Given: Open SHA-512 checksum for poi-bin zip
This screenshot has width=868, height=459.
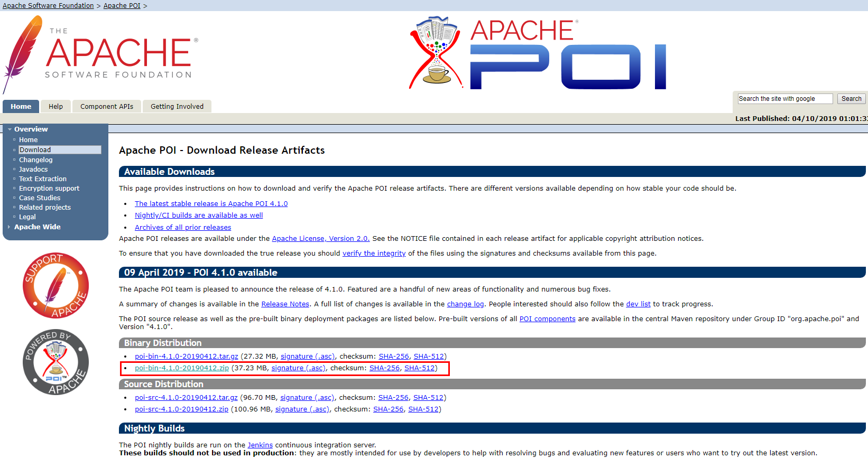Looking at the screenshot, I should [x=420, y=368].
